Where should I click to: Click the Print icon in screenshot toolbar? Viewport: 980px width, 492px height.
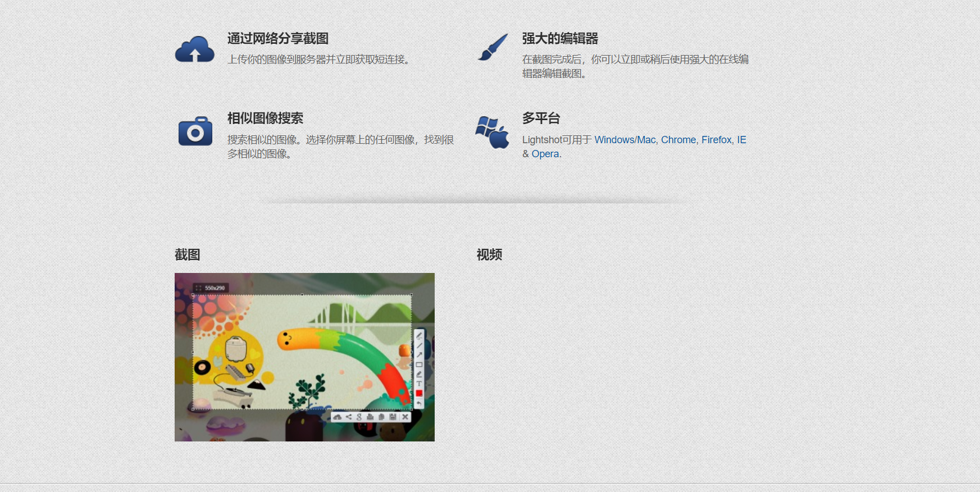(370, 417)
